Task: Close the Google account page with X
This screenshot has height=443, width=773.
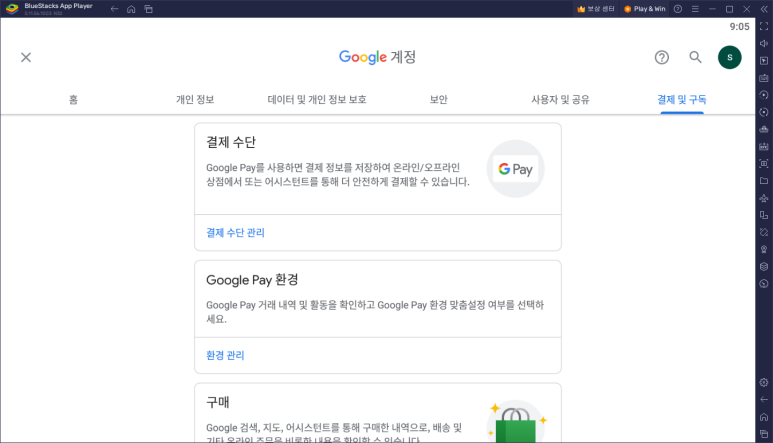Action: click(x=26, y=57)
